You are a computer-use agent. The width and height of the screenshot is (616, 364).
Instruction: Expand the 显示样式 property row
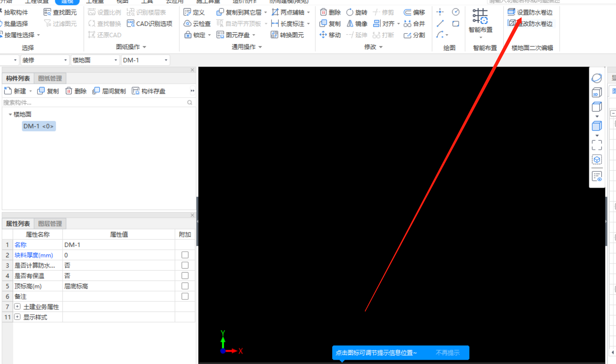[x=17, y=317]
